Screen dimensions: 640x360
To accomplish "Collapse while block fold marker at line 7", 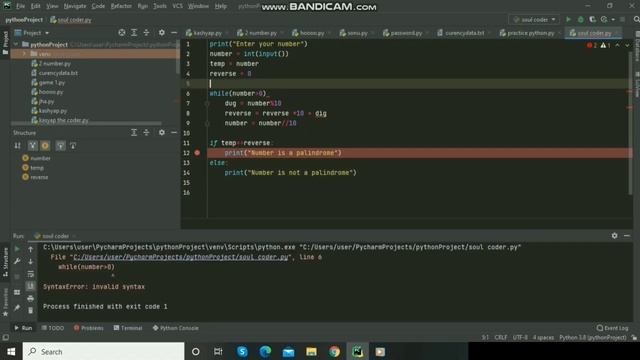I will coord(207,104).
